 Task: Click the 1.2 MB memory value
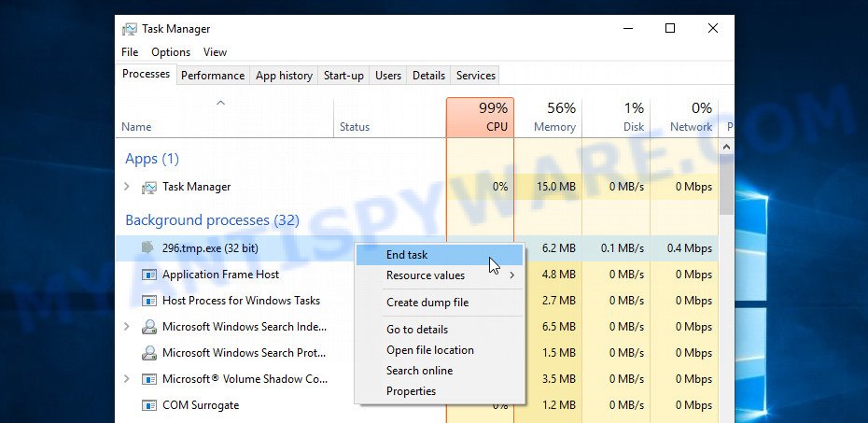(558, 404)
